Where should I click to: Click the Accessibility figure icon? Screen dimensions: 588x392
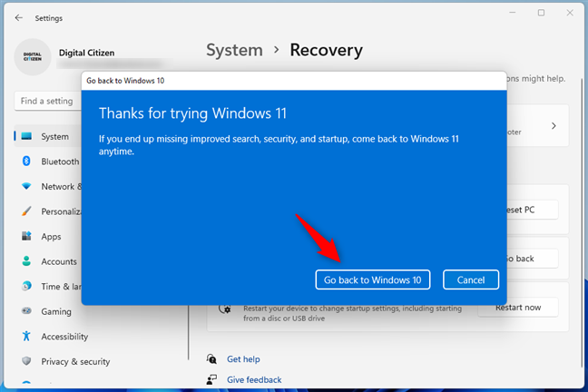(x=26, y=336)
